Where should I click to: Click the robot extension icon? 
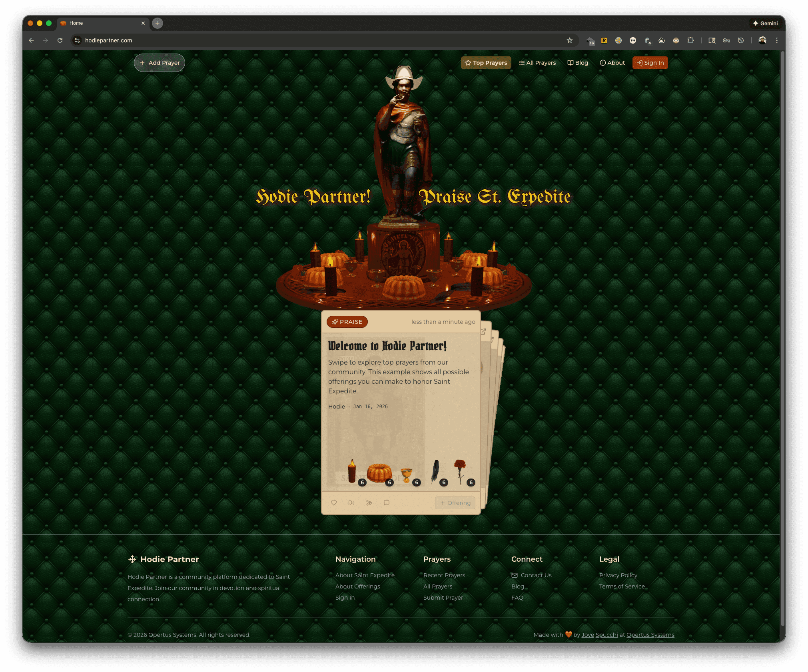662,40
